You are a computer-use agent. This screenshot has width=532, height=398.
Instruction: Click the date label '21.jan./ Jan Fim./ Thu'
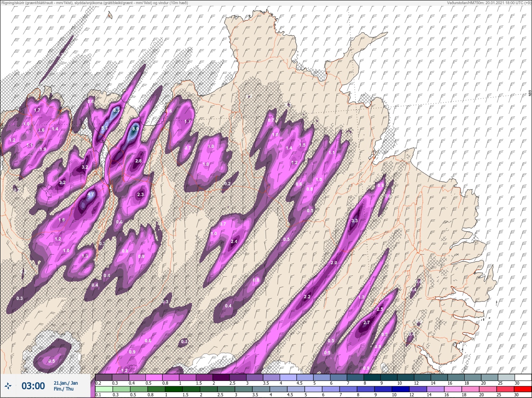pyautogui.click(x=66, y=386)
